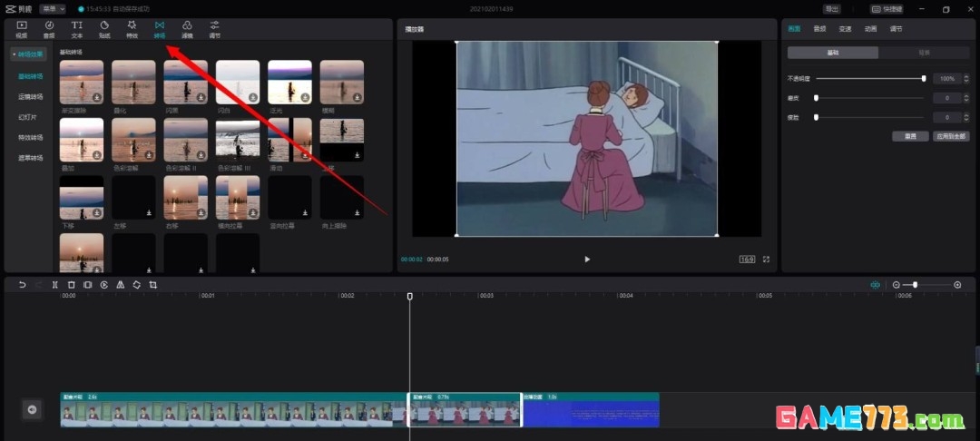The image size is (980, 441).
Task: Select the first 2.6s clip on timeline
Action: [234, 410]
